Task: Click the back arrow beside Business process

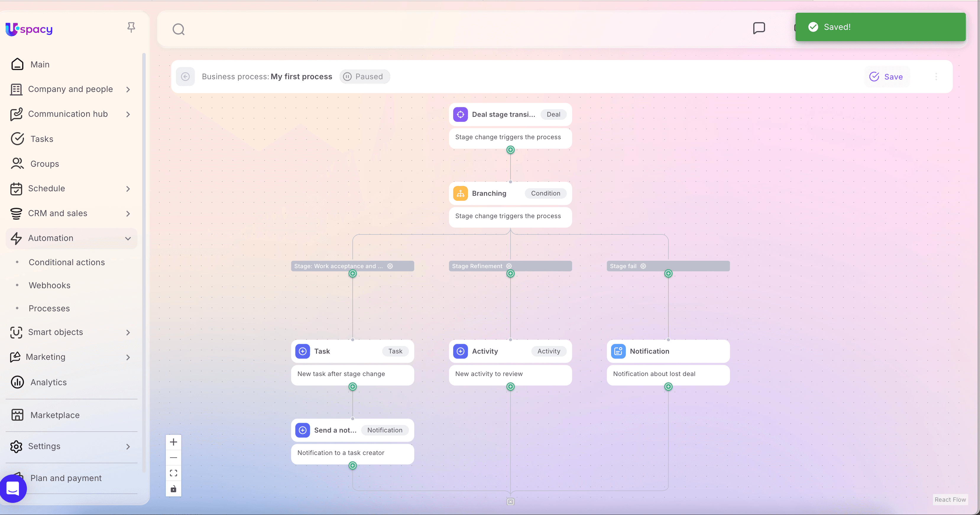Action: coord(185,77)
